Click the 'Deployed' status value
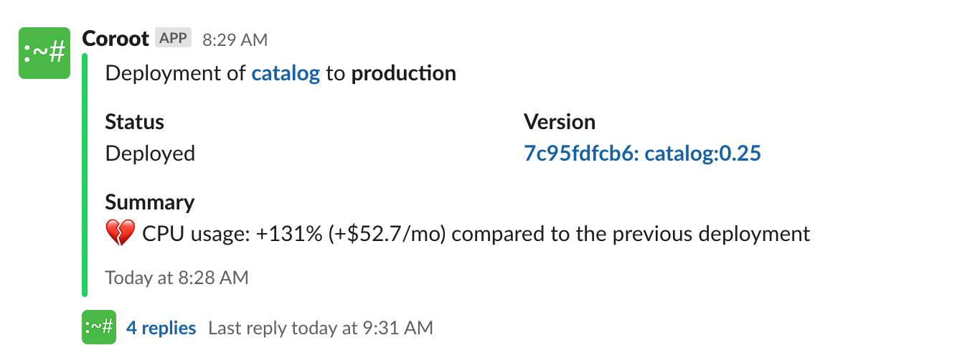The height and width of the screenshot is (363, 980). 150,154
